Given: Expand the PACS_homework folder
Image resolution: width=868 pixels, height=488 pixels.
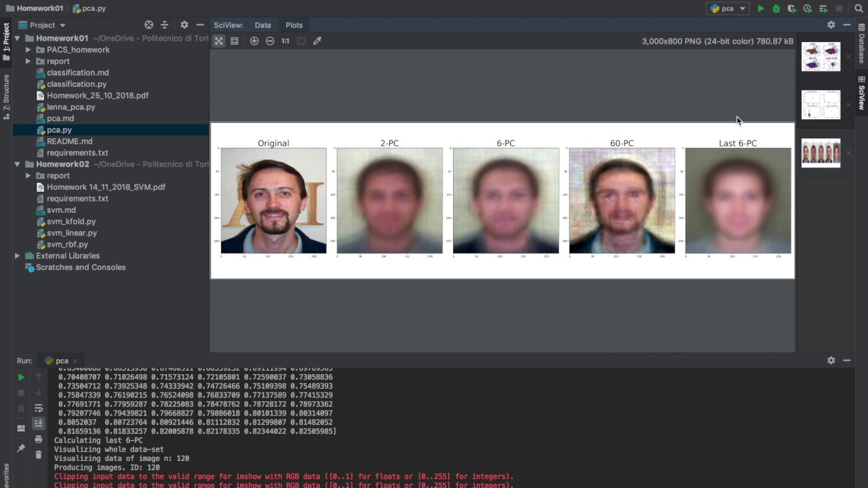Looking at the screenshot, I should click(x=28, y=50).
